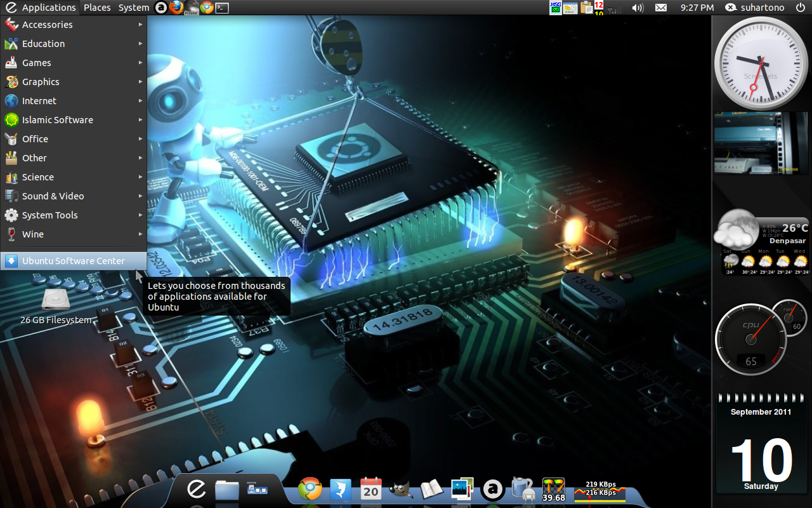Expand the Science submenu
Image resolution: width=812 pixels, height=508 pixels.
(74, 177)
